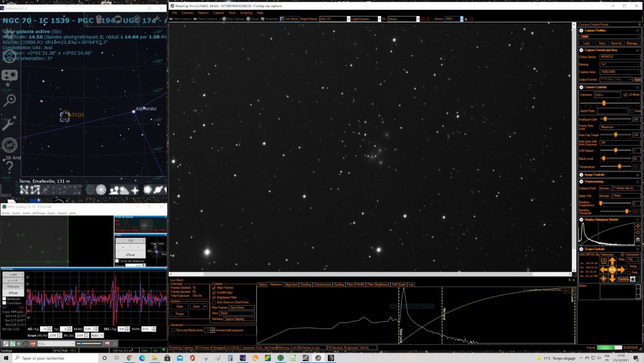Open Frame Rate Limit Maximum dropdown
The image size is (644, 363).
[x=620, y=127]
